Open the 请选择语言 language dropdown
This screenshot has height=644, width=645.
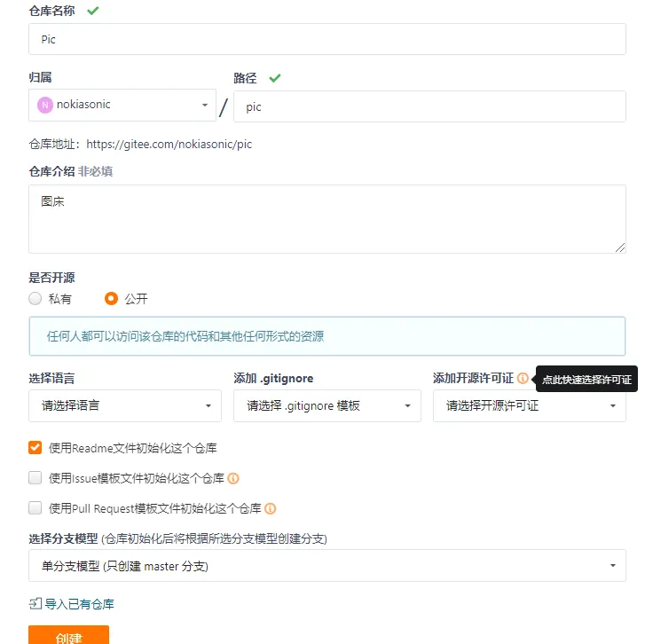click(125, 405)
